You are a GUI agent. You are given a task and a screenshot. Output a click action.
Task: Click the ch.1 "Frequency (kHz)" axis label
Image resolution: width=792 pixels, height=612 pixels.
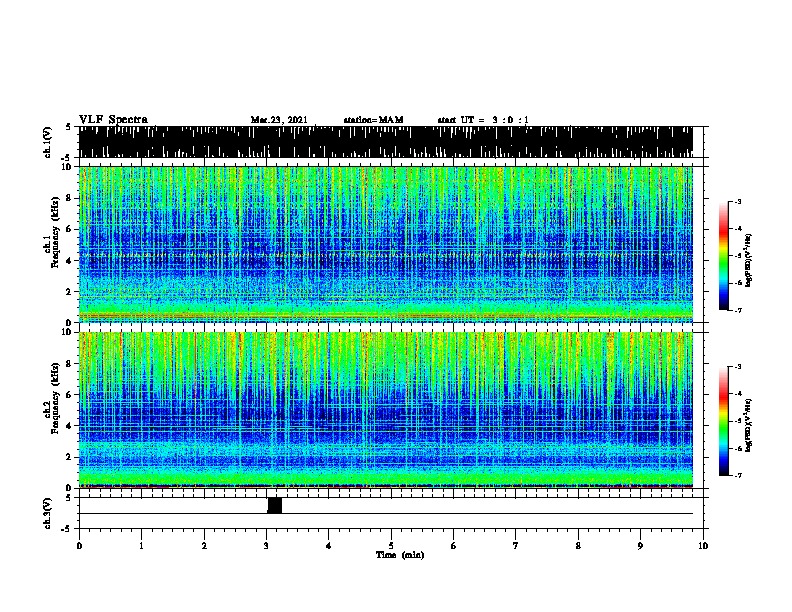(55, 232)
